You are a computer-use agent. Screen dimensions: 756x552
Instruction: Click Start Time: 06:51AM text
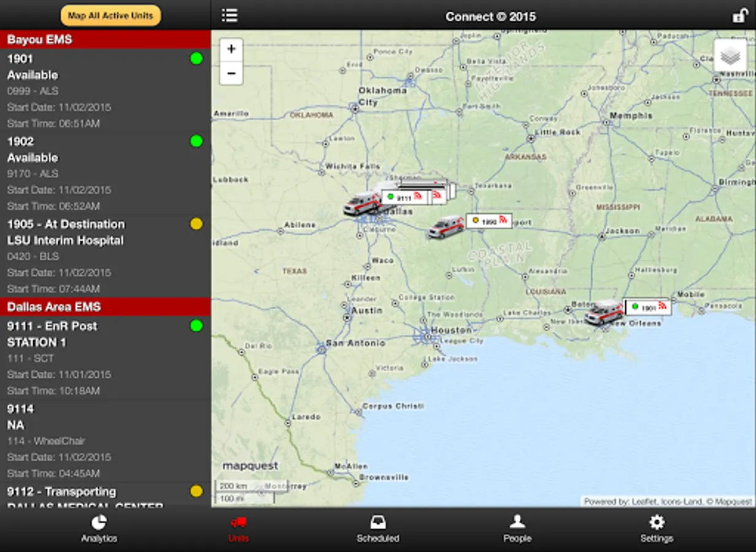[53, 123]
